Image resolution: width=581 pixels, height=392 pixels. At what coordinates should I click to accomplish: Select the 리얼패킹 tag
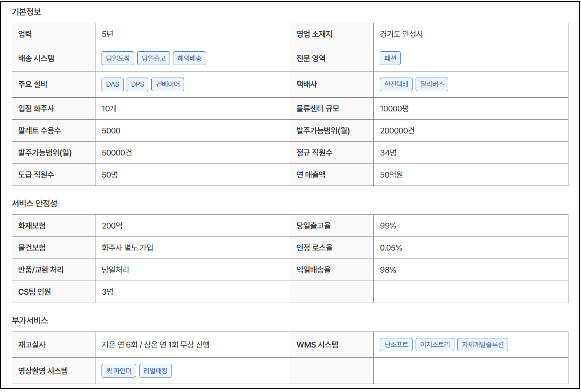pyautogui.click(x=156, y=371)
